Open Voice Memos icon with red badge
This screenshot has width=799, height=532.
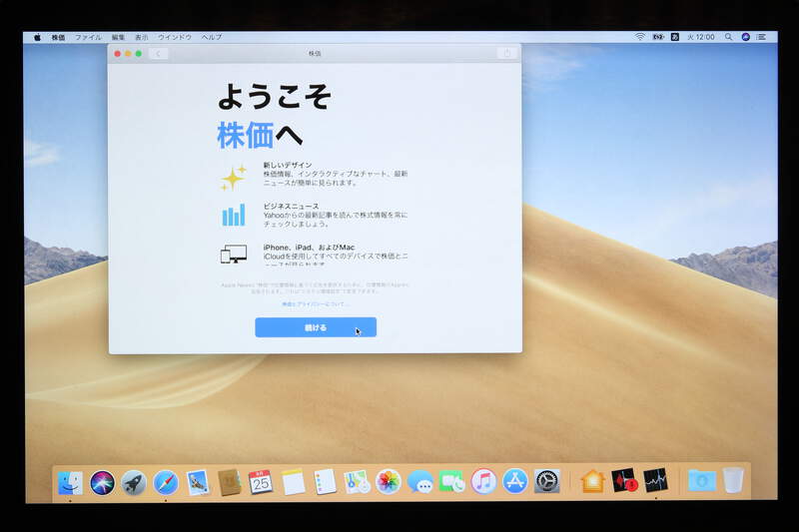coord(624,481)
